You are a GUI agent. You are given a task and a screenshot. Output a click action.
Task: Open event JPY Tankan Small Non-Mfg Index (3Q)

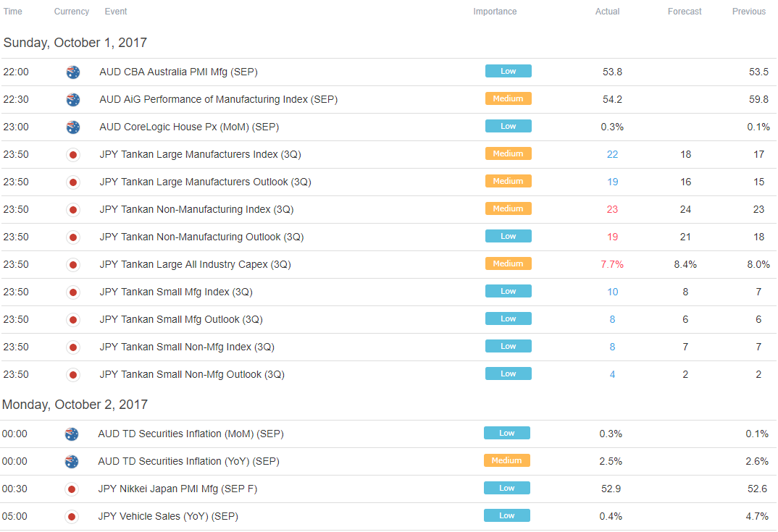187,347
